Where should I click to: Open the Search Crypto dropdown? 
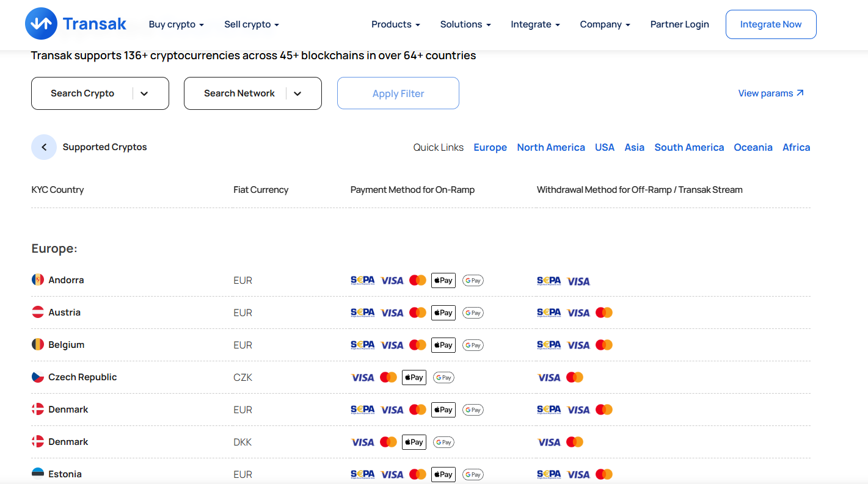pos(100,93)
